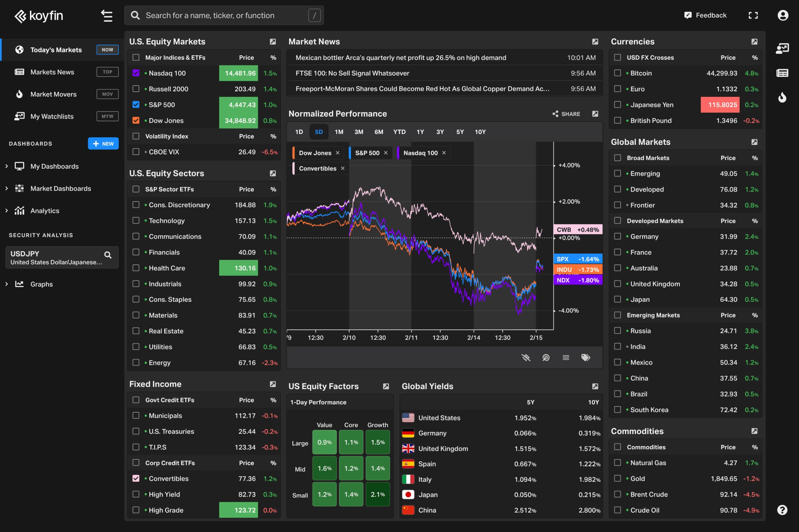This screenshot has width=799, height=532.
Task: Collapse the sidebar menu icon
Action: (106, 16)
